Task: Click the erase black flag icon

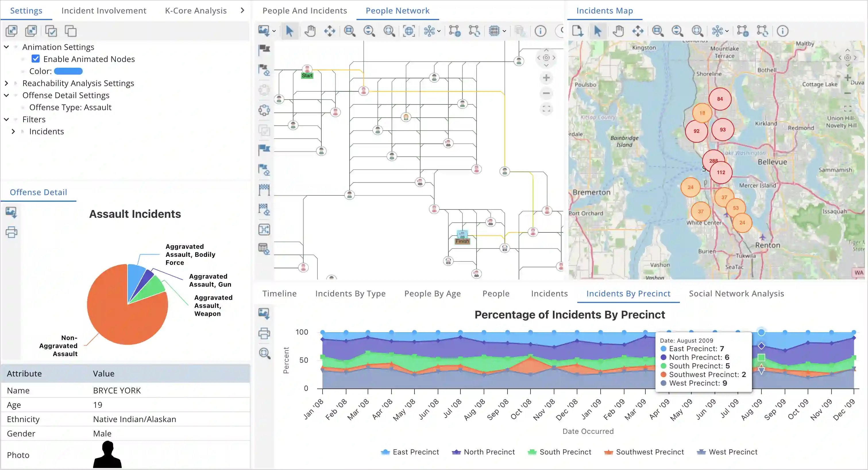Action: pos(264,70)
